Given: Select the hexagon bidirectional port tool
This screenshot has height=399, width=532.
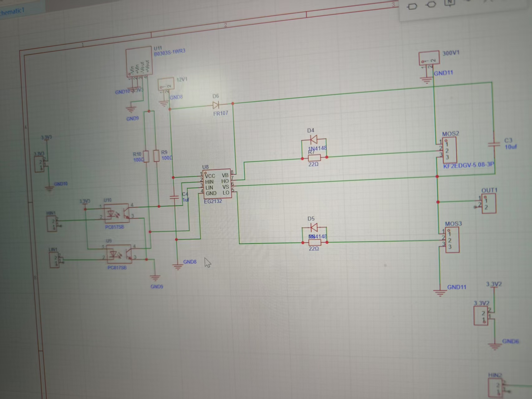Looking at the screenshot, I should (431, 5).
